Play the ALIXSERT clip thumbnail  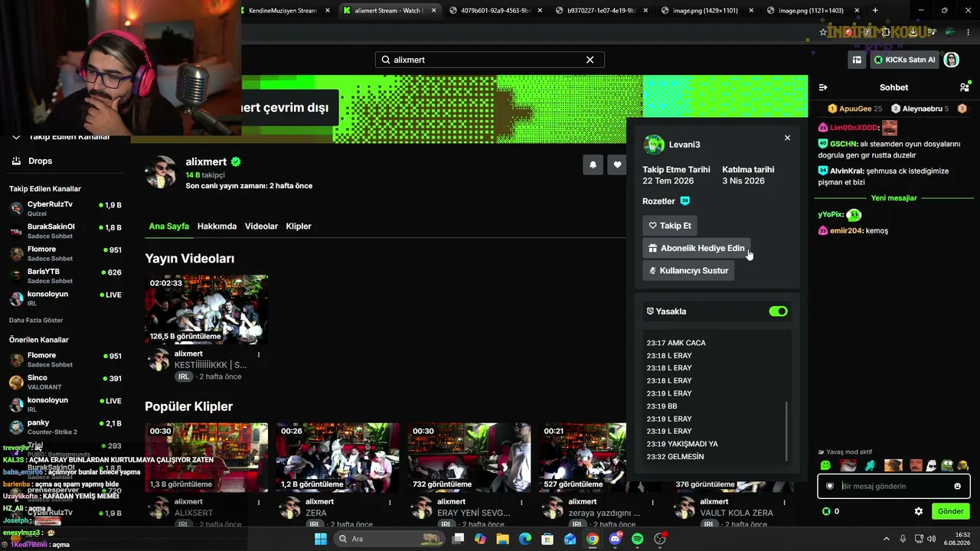click(207, 457)
